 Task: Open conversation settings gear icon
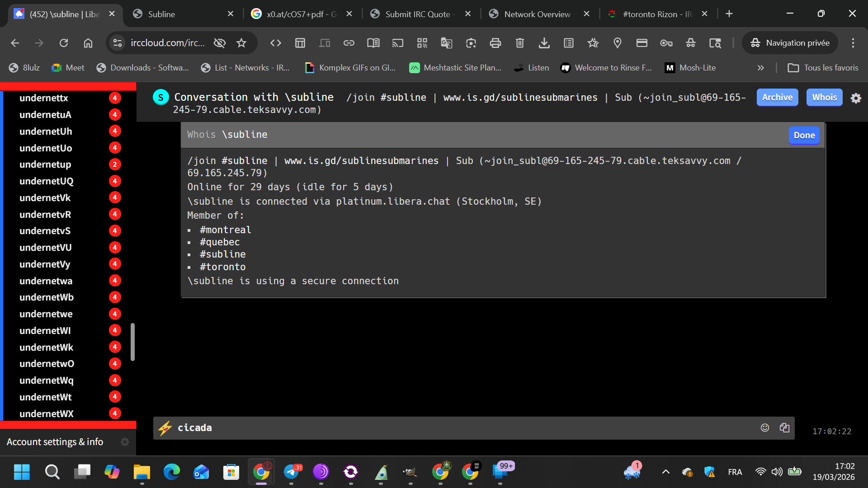(x=856, y=98)
